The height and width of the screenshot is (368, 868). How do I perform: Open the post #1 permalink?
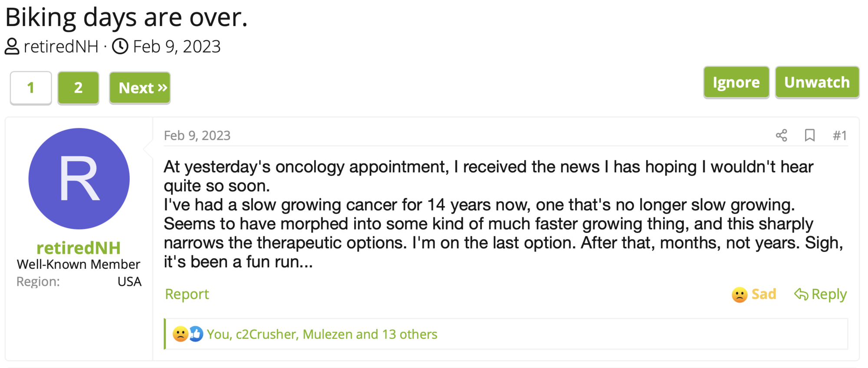(839, 136)
